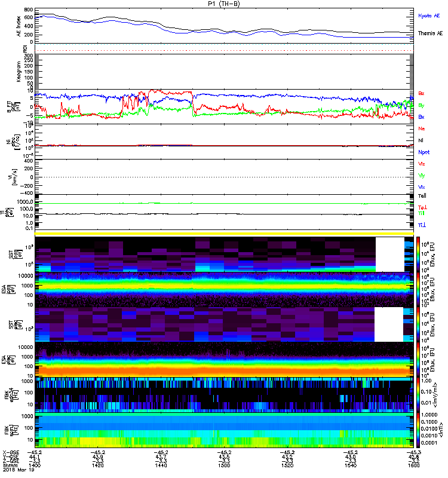Click the colorbar beside top SST ion panel
The height and width of the screenshot is (478, 448).
point(418,254)
